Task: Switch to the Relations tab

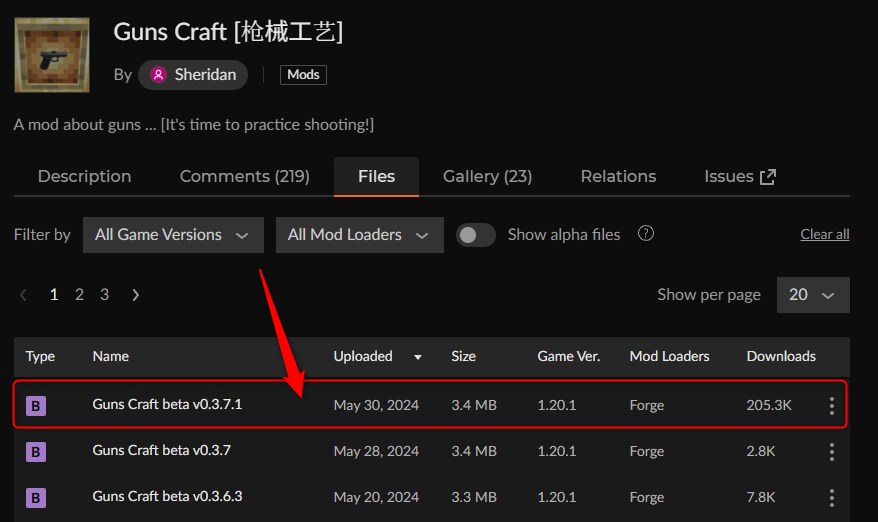Action: click(x=618, y=176)
